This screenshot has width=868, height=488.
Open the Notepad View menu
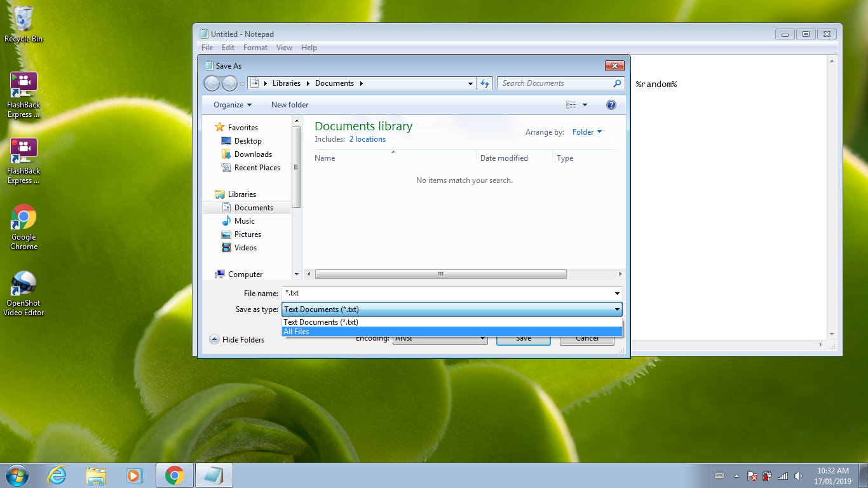tap(284, 48)
